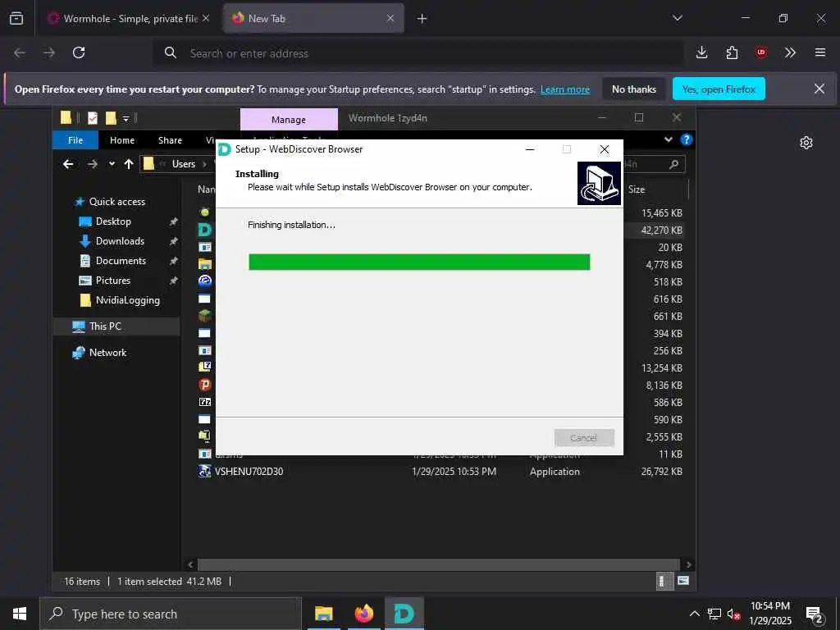Open Firefox View icon at top-left
This screenshot has height=630, width=840.
click(16, 18)
